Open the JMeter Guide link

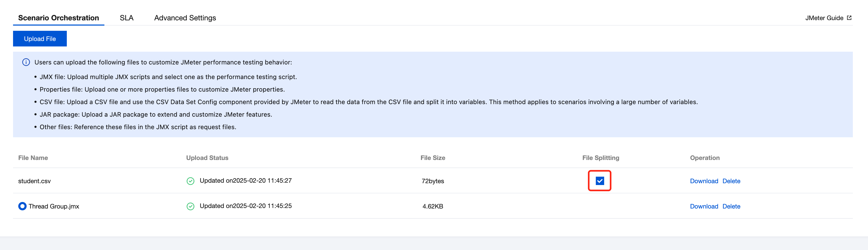click(x=824, y=18)
